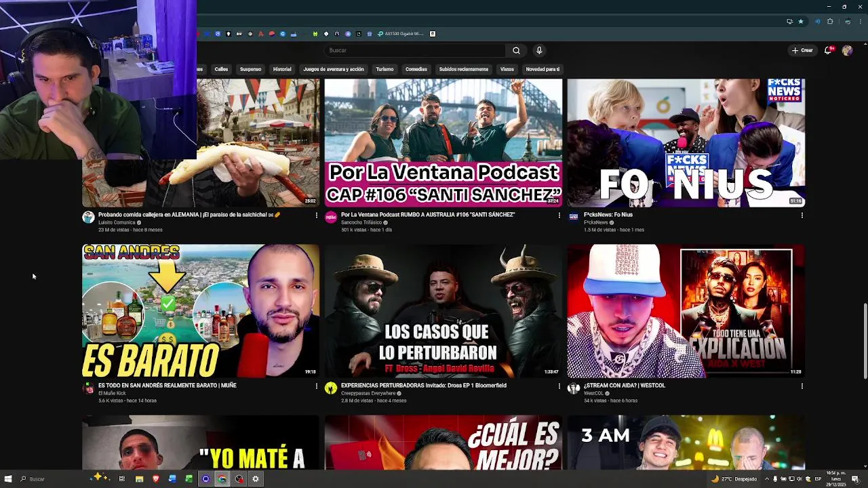868x488 pixels.
Task: Go to Sancocho Trifásico channel name
Action: pyautogui.click(x=361, y=222)
